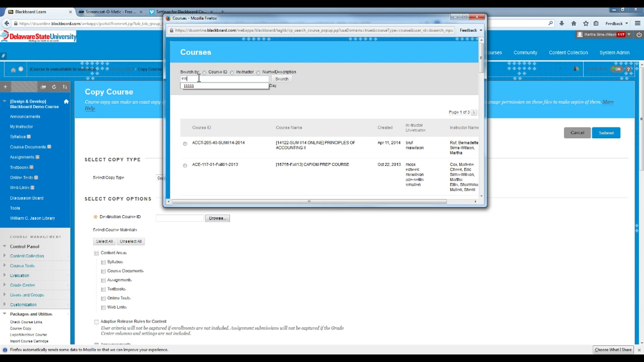
Task: Open the Community tab
Action: tap(525, 53)
